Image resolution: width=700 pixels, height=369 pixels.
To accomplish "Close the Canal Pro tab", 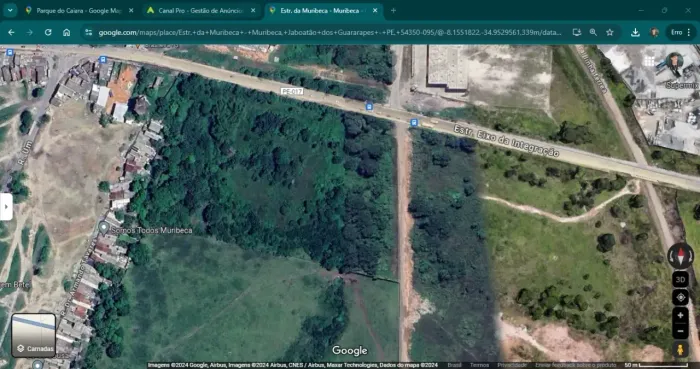I will 253,10.
